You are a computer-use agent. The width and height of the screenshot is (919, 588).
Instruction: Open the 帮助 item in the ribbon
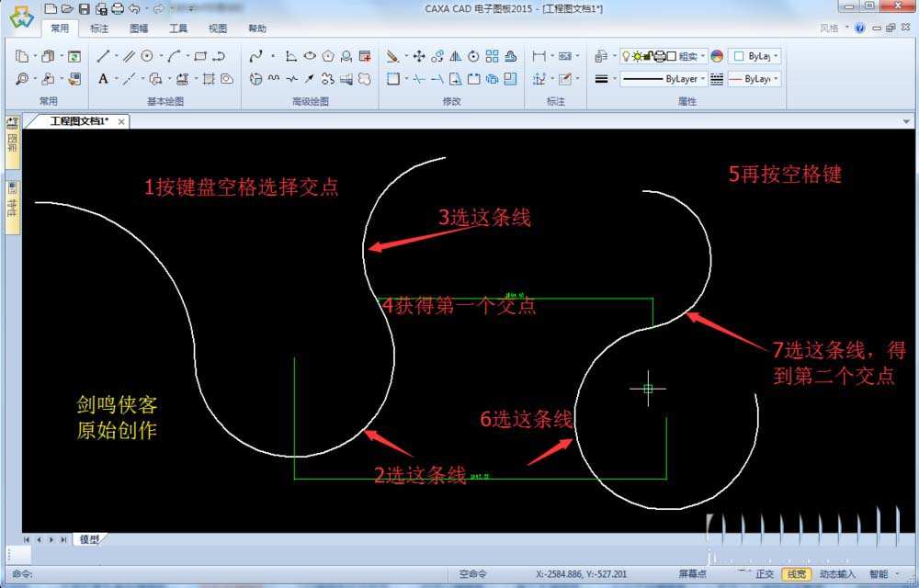(x=257, y=28)
